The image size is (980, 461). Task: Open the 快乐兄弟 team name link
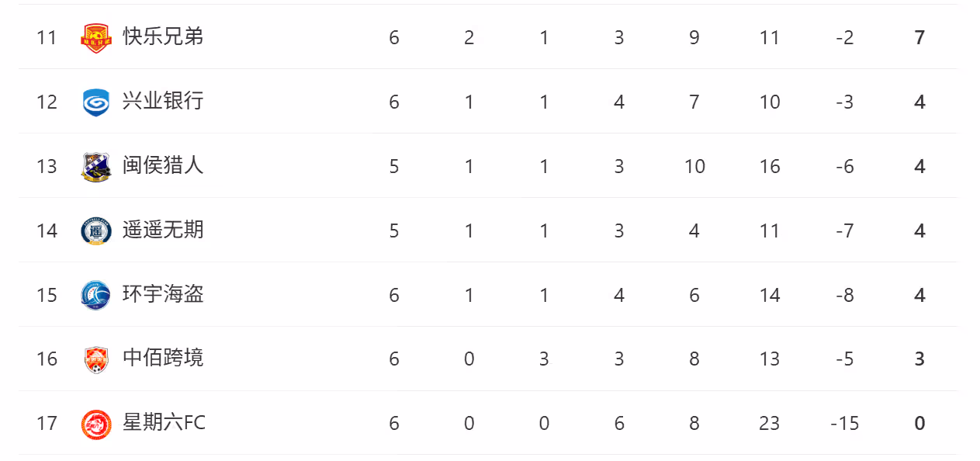[x=163, y=36]
